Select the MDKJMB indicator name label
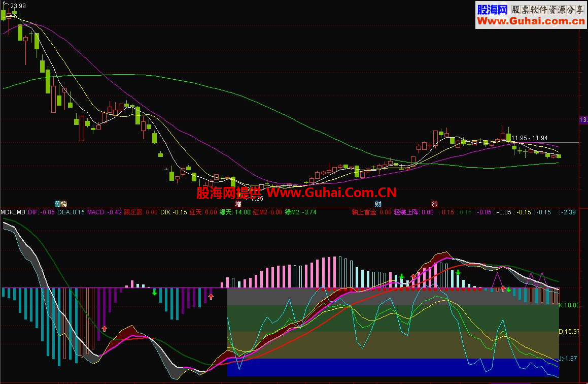Screen dimensions: 588x384 click(x=13, y=212)
